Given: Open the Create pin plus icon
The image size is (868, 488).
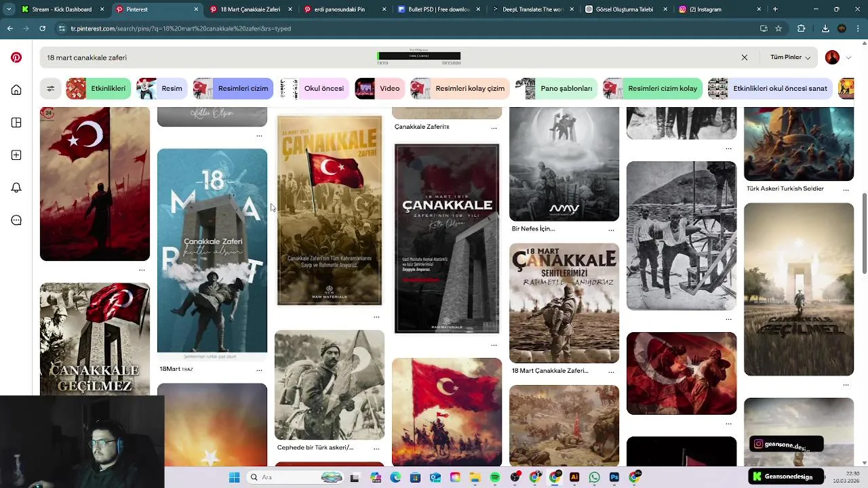Looking at the screenshot, I should (16, 155).
